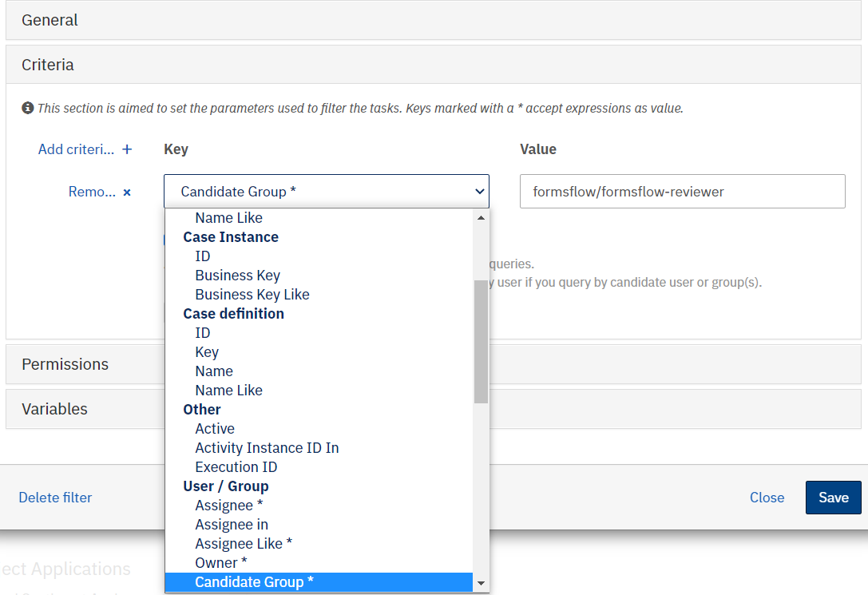
Task: Click the dropdown list scroll-up arrow
Action: [481, 218]
